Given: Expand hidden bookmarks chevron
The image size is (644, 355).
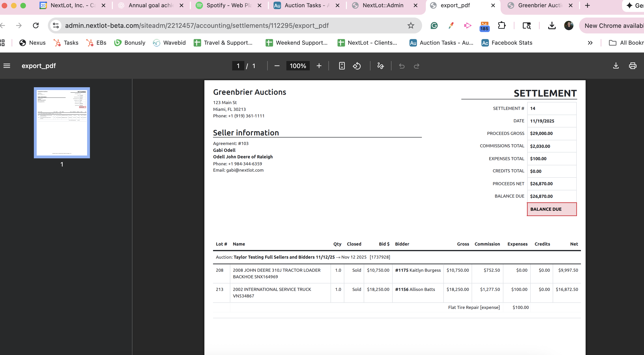Looking at the screenshot, I should point(590,43).
